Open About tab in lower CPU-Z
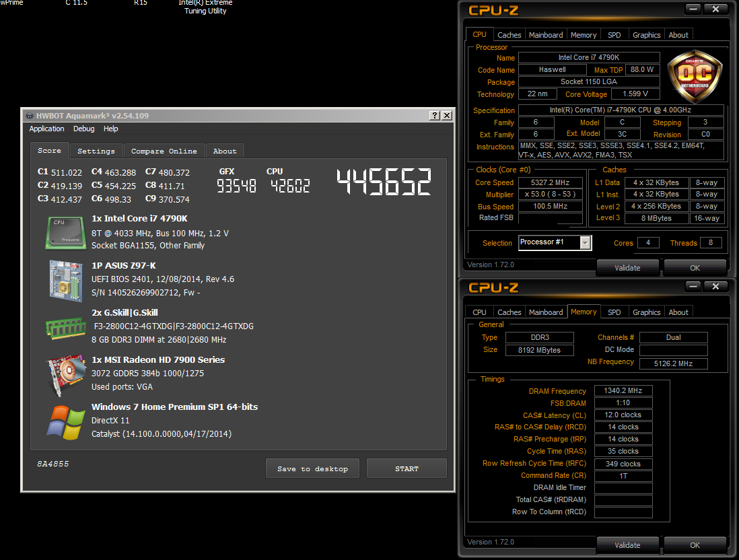 [678, 312]
